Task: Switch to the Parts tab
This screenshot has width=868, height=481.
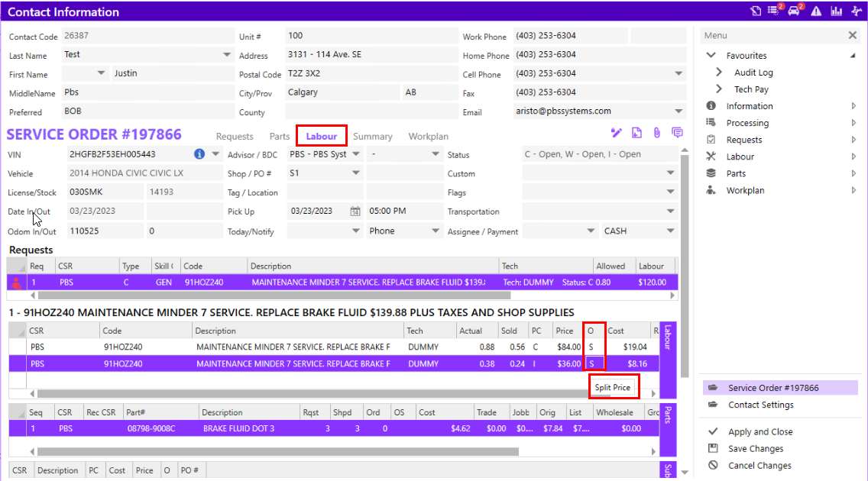Action: (280, 137)
